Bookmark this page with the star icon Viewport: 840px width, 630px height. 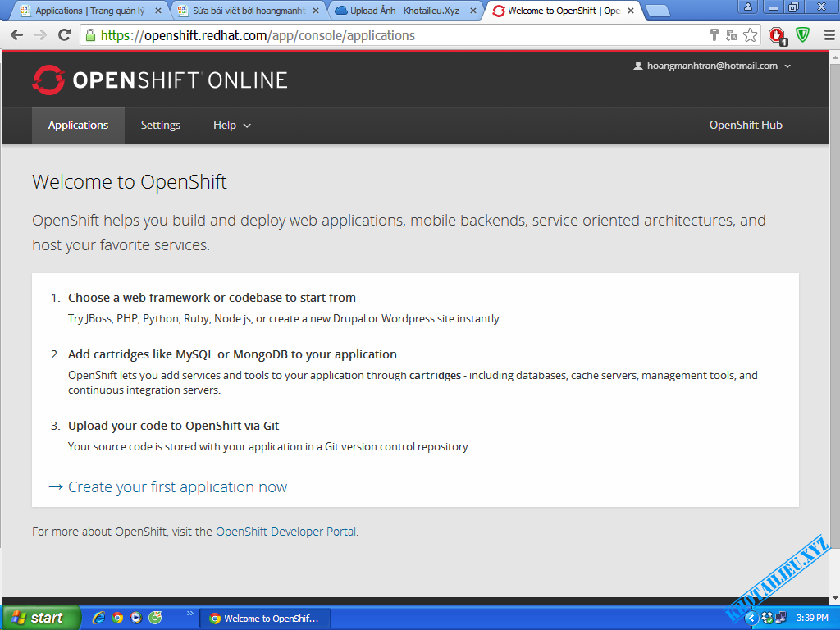point(750,35)
